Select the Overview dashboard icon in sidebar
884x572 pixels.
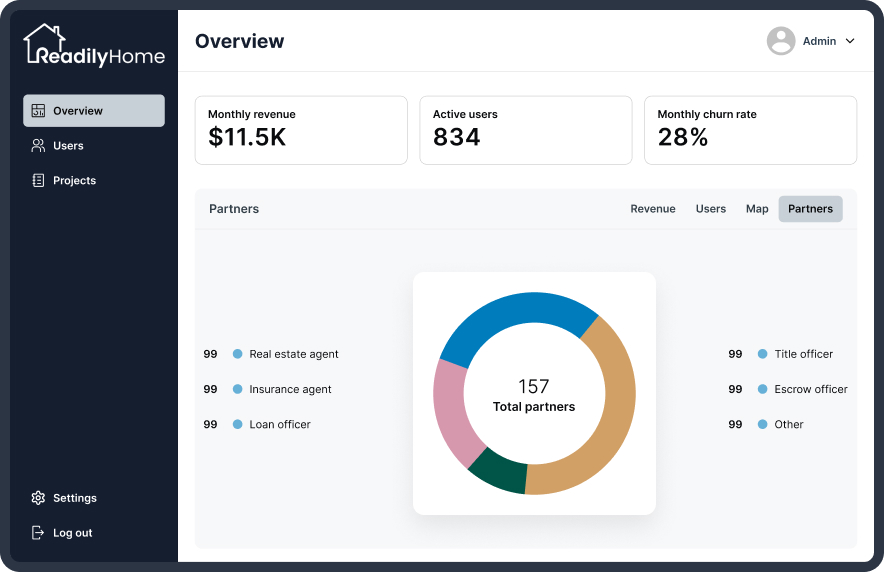click(38, 110)
